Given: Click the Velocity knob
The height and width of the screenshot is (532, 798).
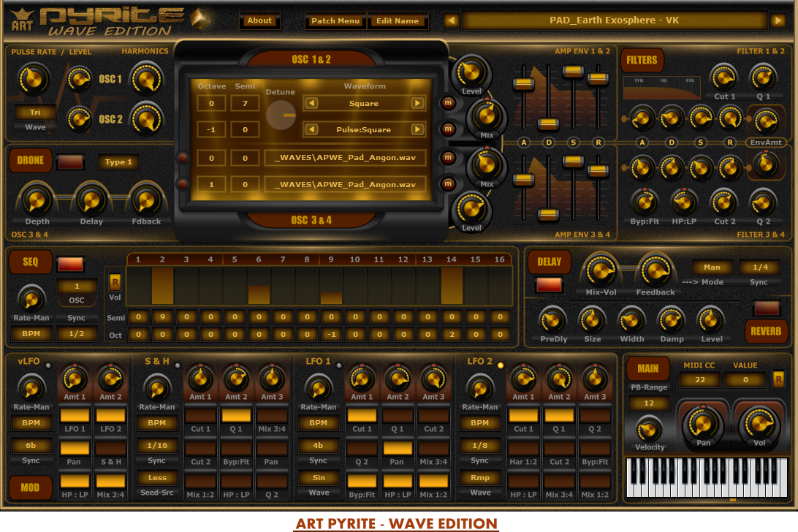Looking at the screenshot, I should click(x=649, y=429).
